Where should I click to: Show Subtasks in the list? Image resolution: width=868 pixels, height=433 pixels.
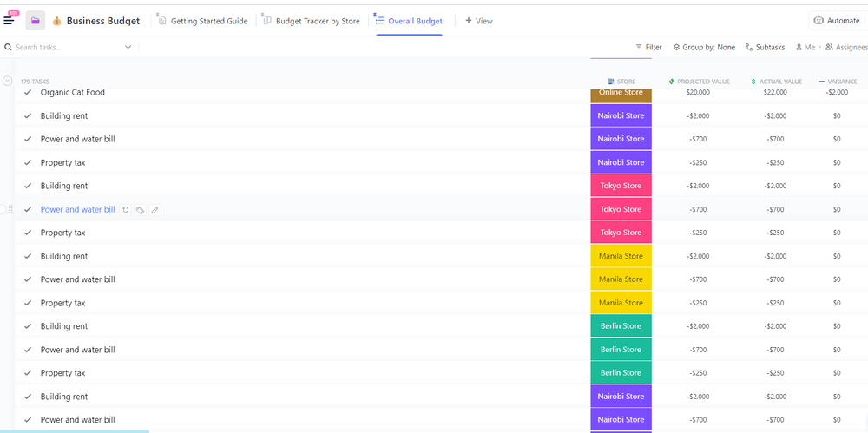tap(765, 48)
